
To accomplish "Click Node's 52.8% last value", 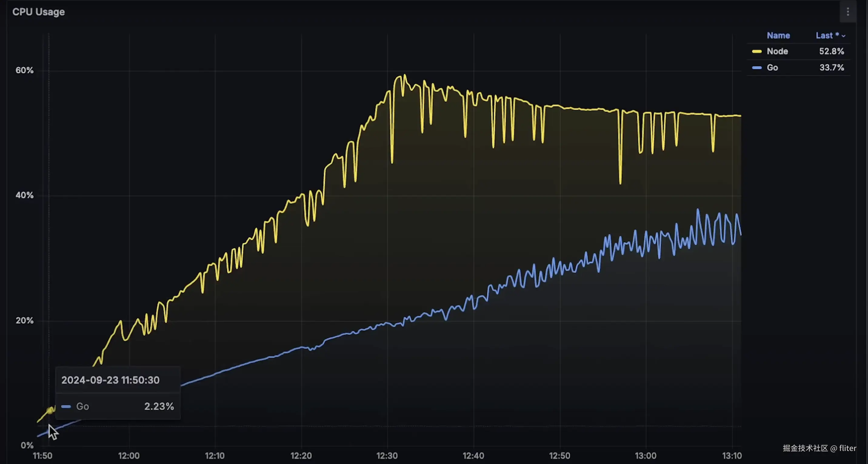I will tap(831, 52).
